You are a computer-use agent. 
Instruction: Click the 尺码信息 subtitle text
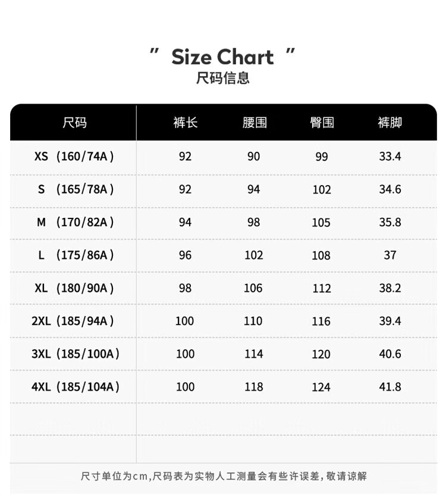click(222, 78)
